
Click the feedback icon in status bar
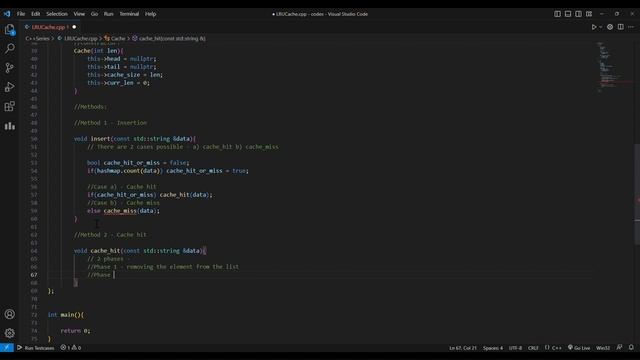pyautogui.click(x=619, y=347)
